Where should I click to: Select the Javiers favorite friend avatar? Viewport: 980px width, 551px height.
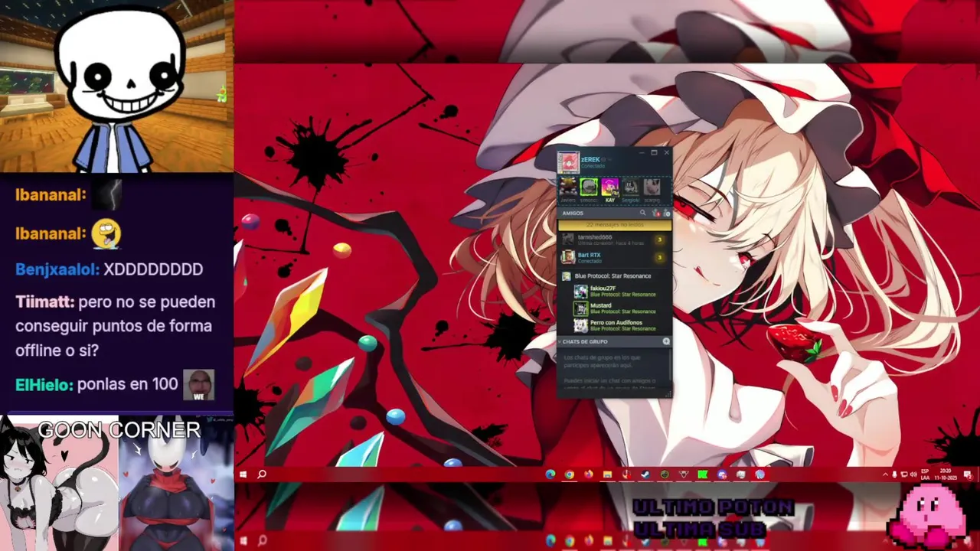(568, 186)
